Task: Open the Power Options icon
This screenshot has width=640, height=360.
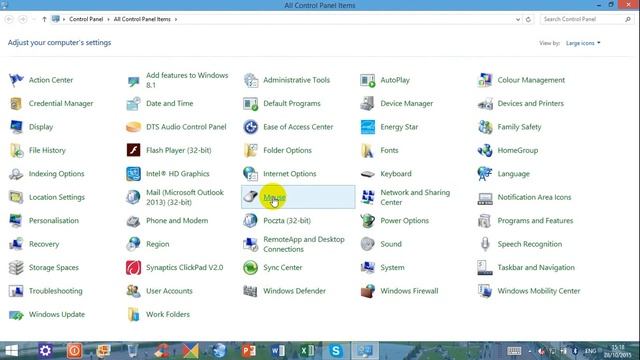Action: coord(368,221)
